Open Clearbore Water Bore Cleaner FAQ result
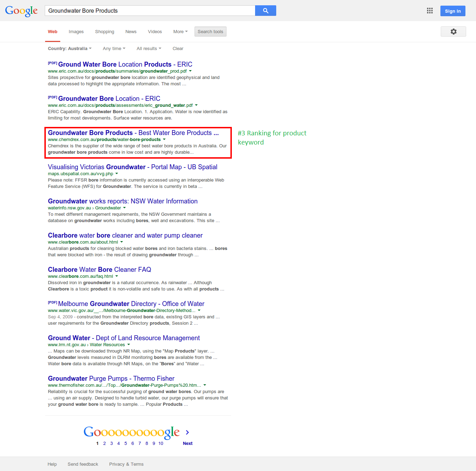 (x=99, y=269)
